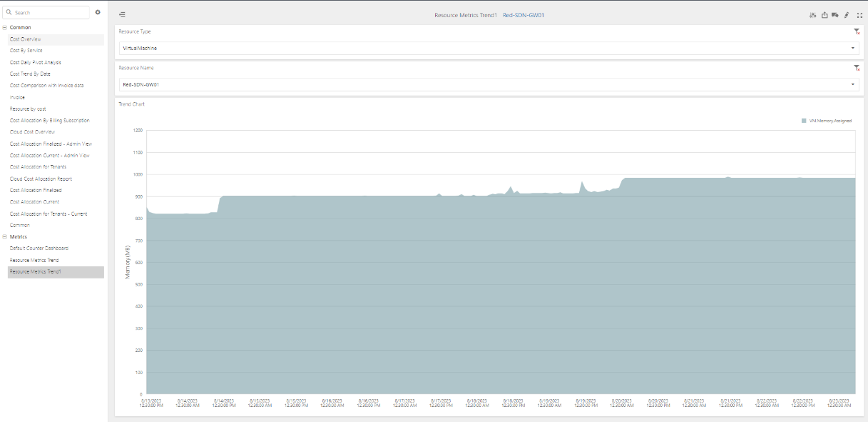Clear the Resource Type filter
Image resolution: width=868 pixels, height=422 pixels.
pyautogui.click(x=857, y=32)
